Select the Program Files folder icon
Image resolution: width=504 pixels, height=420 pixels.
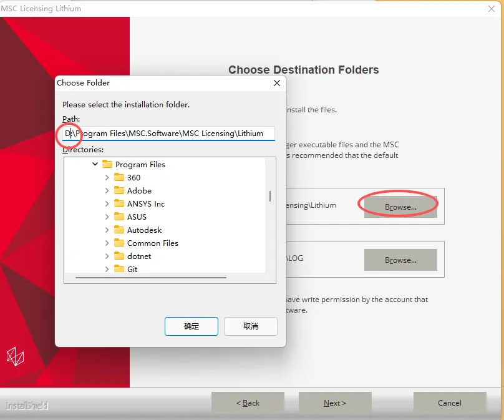[x=107, y=164]
